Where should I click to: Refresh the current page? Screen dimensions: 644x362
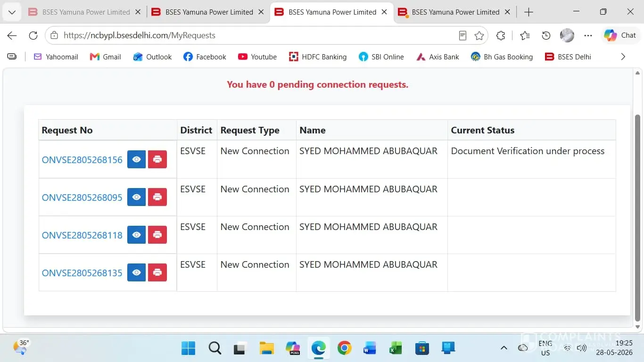[x=33, y=35]
